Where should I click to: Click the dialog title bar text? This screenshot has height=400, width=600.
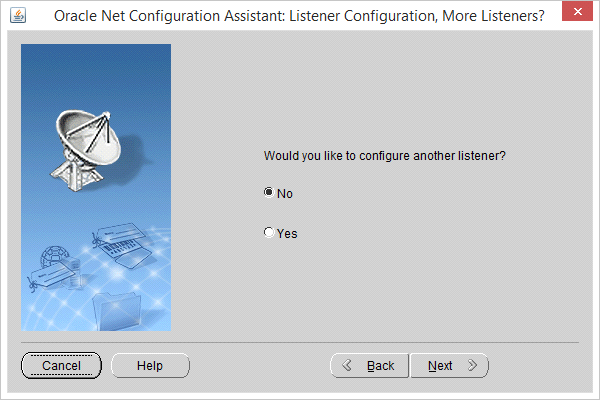click(299, 16)
